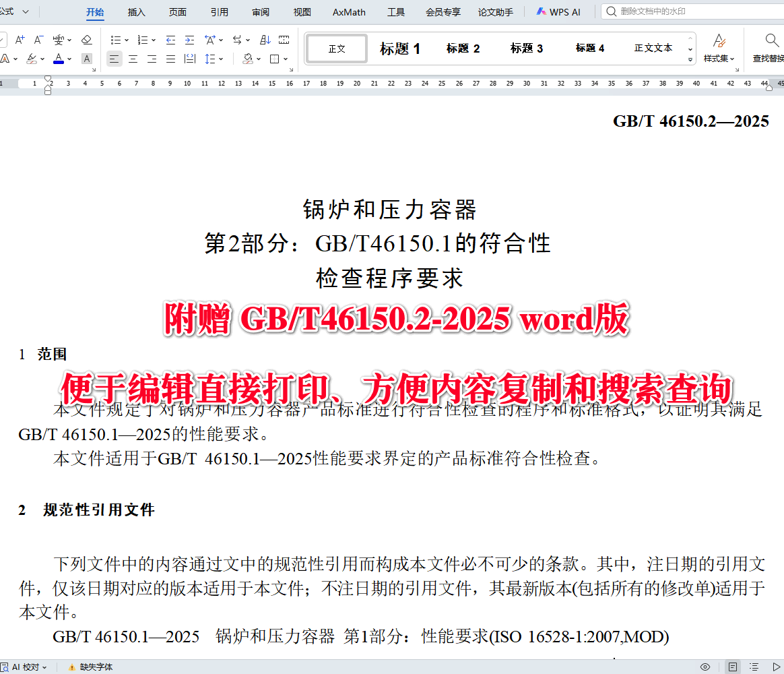Expand bullet list style dropdown

click(127, 40)
